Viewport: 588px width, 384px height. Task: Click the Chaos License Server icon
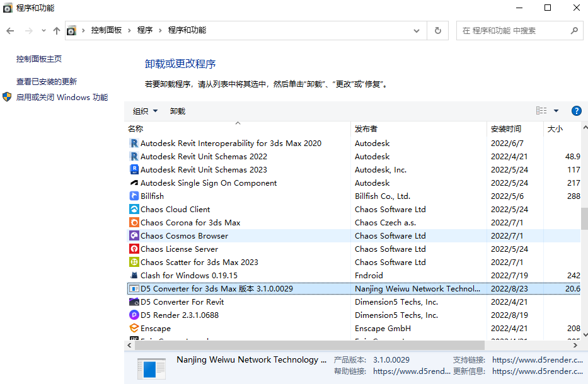134,249
